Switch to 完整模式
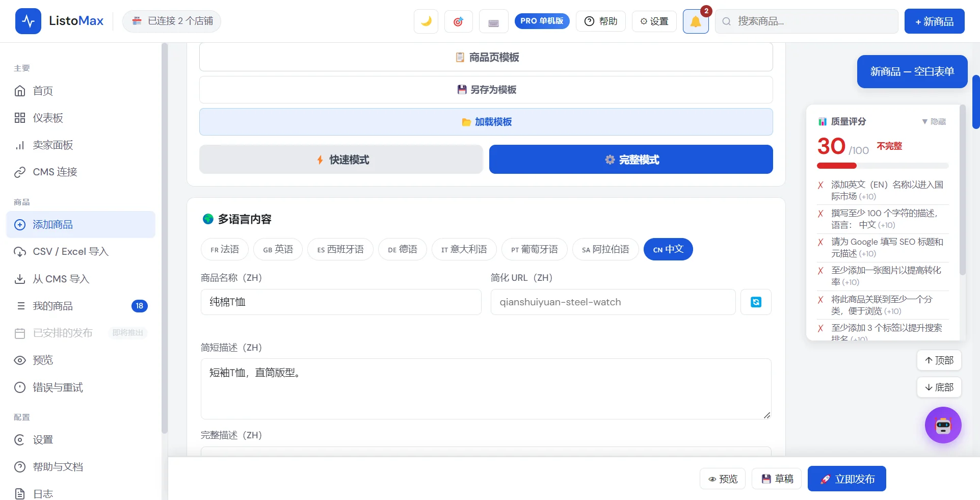This screenshot has width=980, height=500. [x=631, y=160]
